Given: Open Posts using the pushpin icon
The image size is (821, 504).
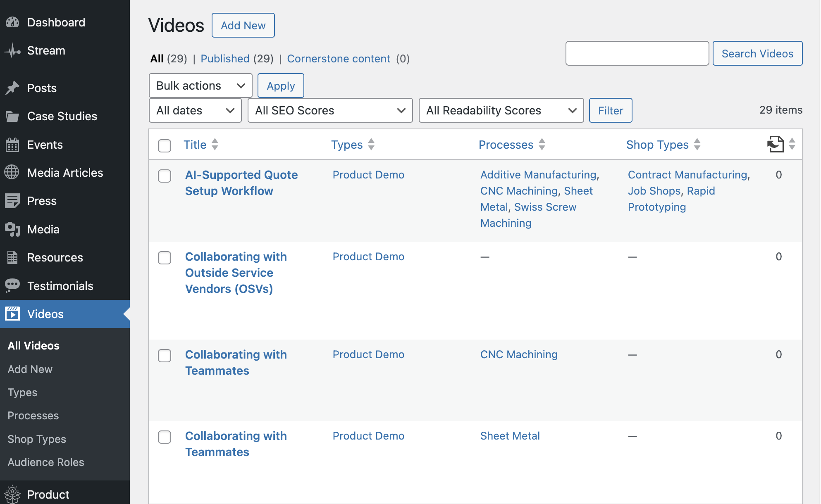Looking at the screenshot, I should pyautogui.click(x=12, y=88).
